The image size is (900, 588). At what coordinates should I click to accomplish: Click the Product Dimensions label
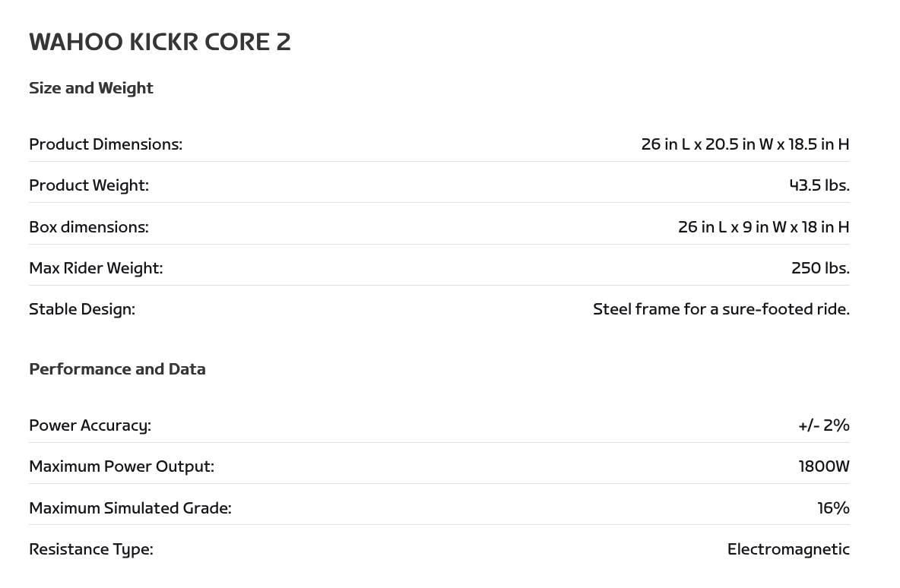(x=106, y=144)
